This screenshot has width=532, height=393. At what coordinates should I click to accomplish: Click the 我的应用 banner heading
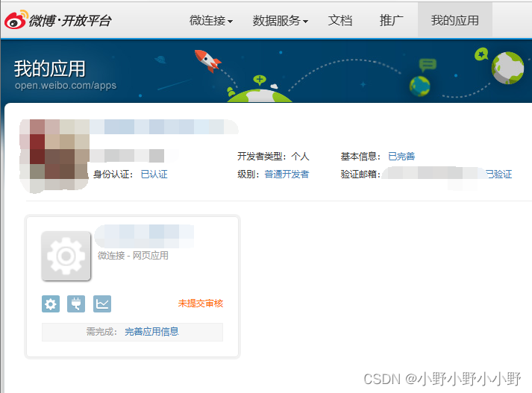[50, 69]
